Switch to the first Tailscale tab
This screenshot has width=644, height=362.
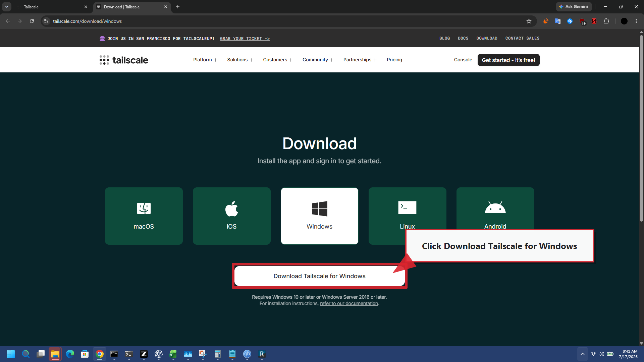(x=50, y=7)
